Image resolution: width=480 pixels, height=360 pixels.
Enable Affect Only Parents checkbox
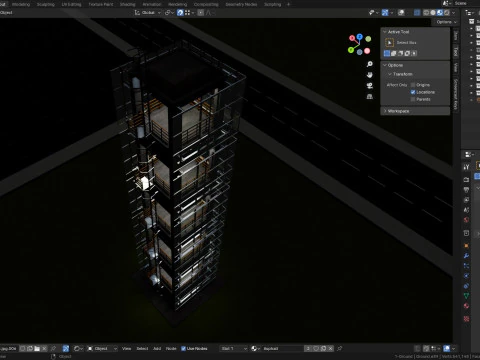point(413,99)
